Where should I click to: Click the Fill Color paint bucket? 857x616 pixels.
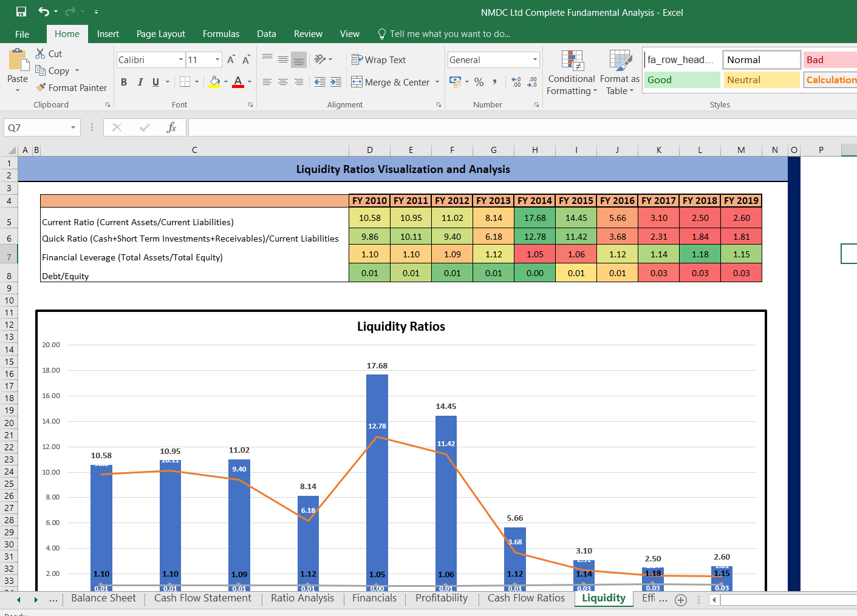pyautogui.click(x=214, y=82)
